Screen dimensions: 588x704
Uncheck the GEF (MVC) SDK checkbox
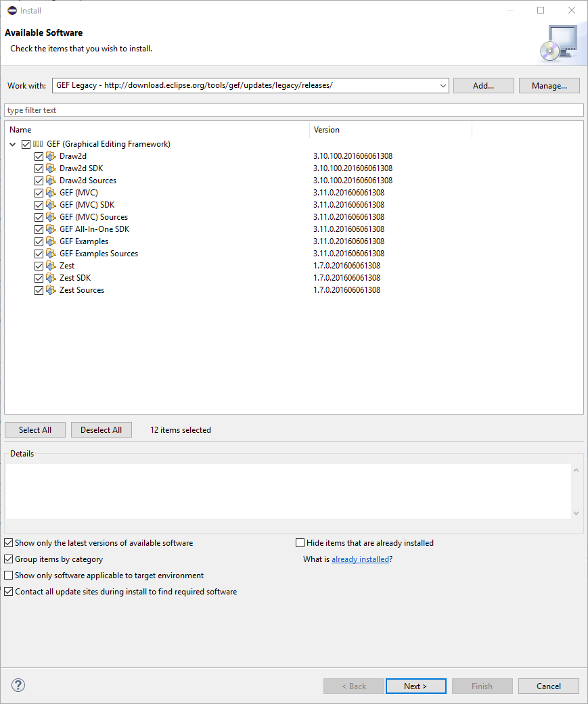39,205
